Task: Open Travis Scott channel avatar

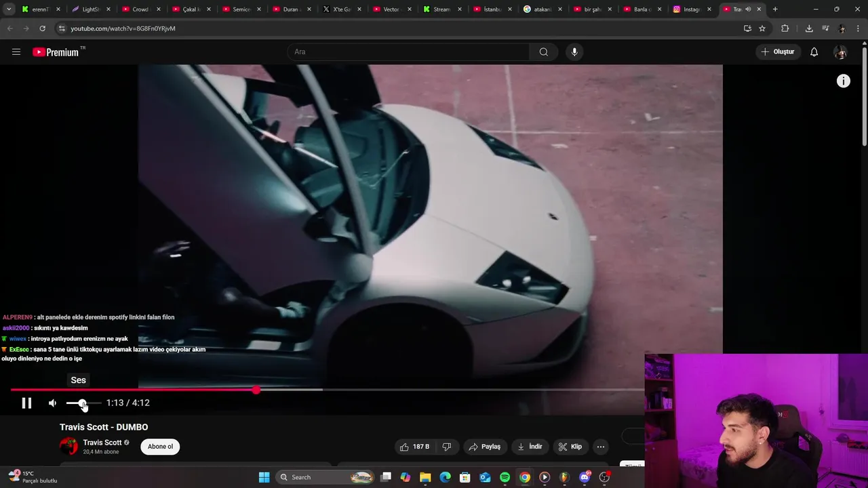Action: point(68,446)
